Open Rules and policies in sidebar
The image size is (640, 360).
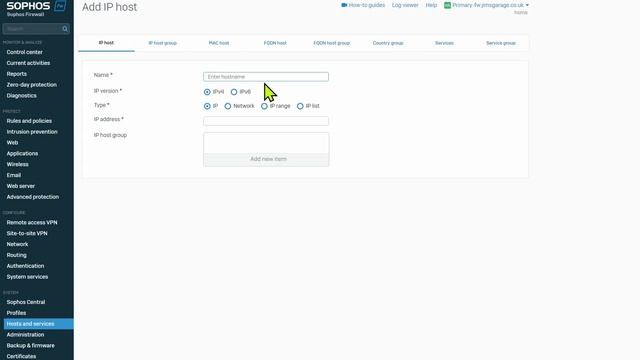(29, 121)
